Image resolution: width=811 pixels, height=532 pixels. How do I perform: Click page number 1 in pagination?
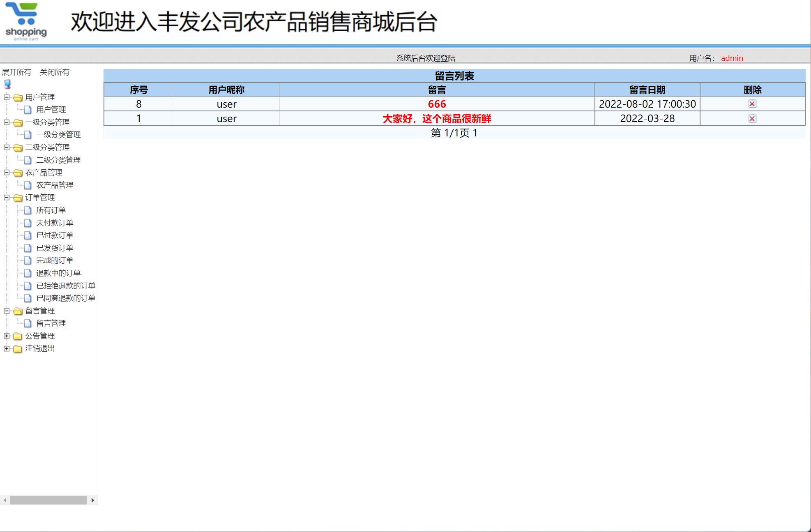[x=475, y=133]
